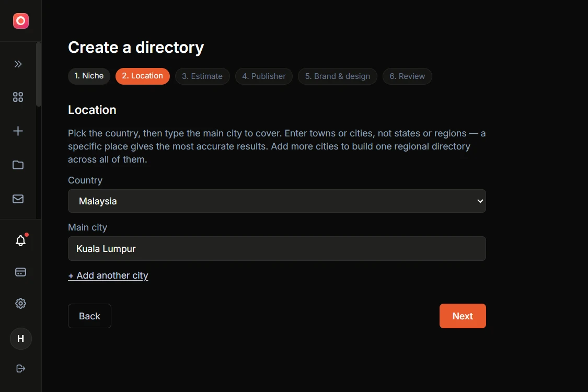This screenshot has height=392, width=588.
Task: Go to the 1. Niche step
Action: 89,76
